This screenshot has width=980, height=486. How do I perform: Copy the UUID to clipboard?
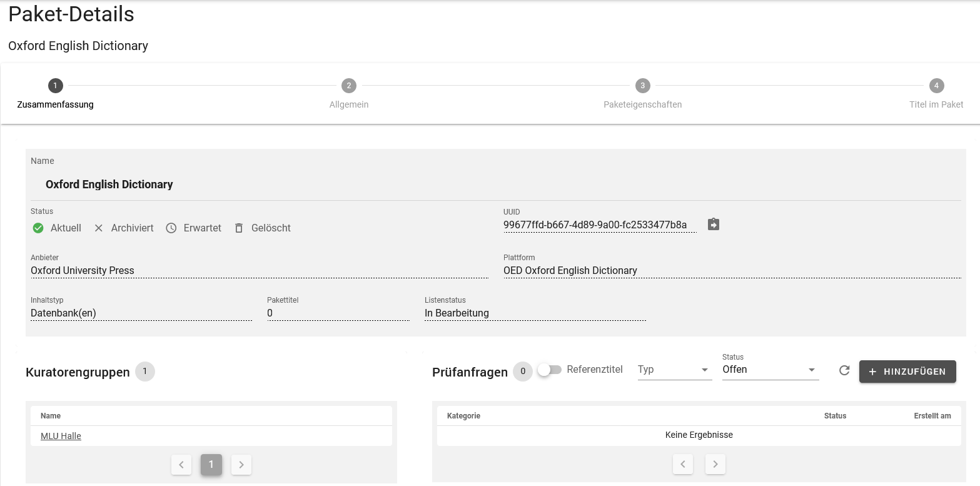coord(714,224)
